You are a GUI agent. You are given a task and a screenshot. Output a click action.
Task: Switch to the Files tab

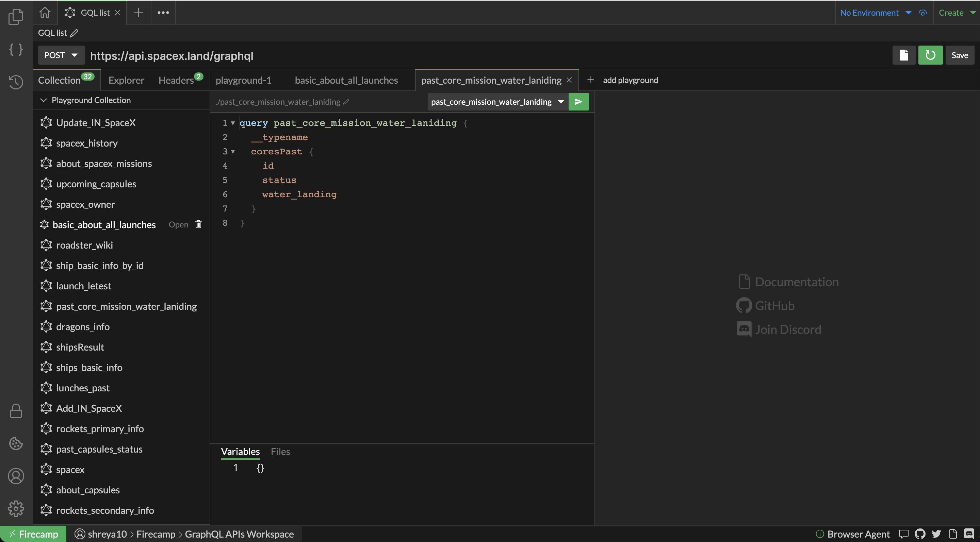point(280,452)
